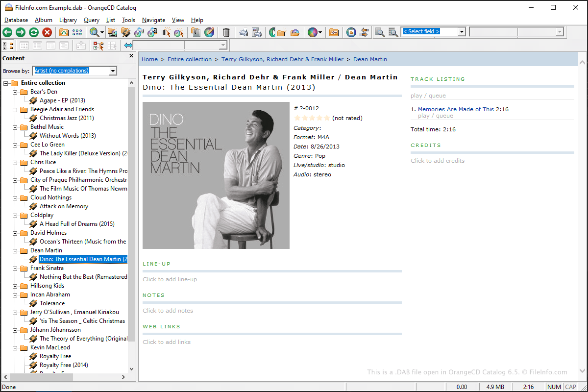Click the folder with key icon
Image resolution: width=588 pixels, height=392 pixels.
334,32
